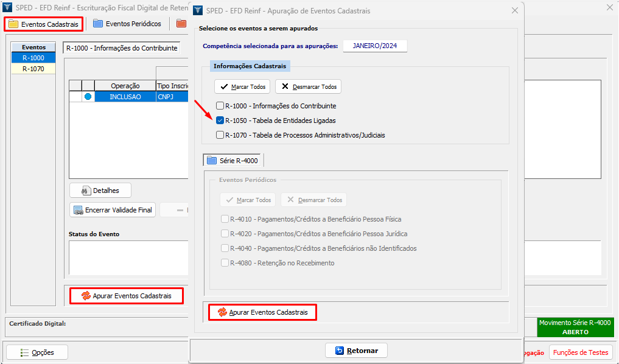Click inside the Status do Evento text box
Screen dimensions: 619x364
[128, 257]
